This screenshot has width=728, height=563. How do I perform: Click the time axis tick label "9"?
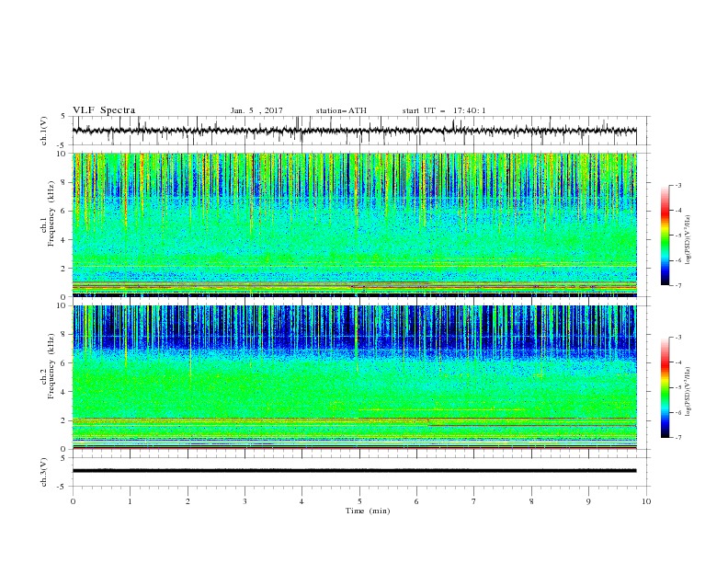tap(588, 501)
